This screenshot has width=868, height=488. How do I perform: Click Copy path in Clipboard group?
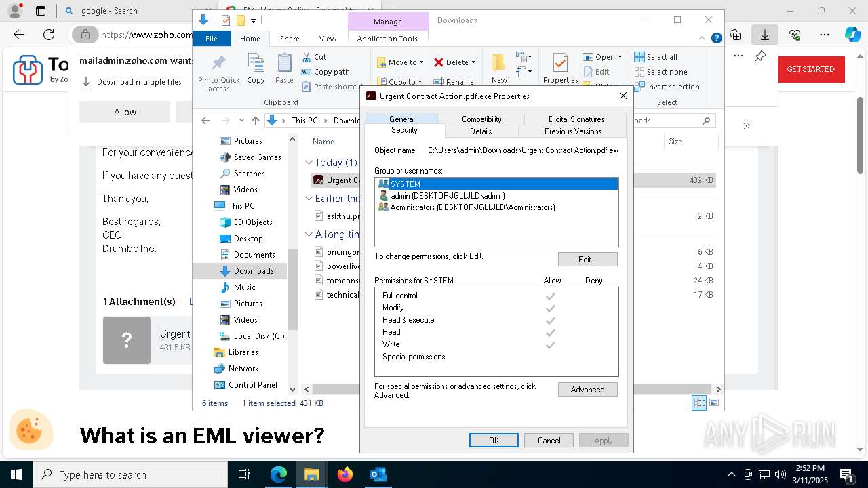[325, 72]
